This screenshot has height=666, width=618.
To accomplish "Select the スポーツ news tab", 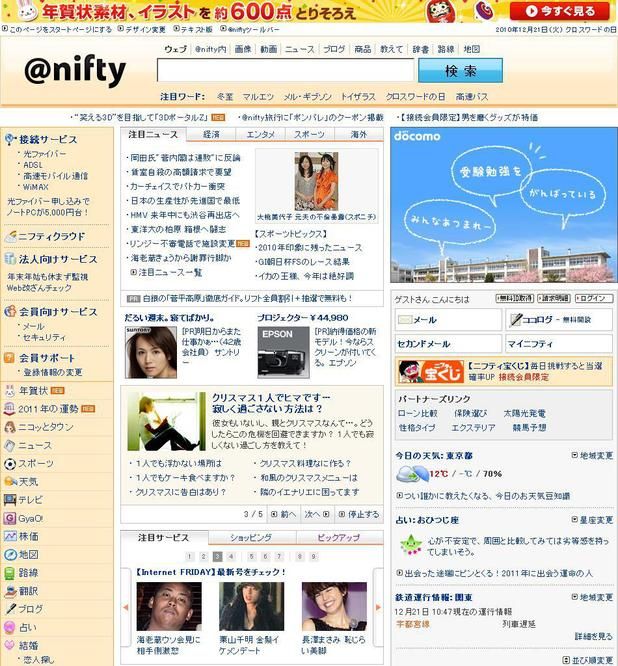I will click(x=310, y=134).
